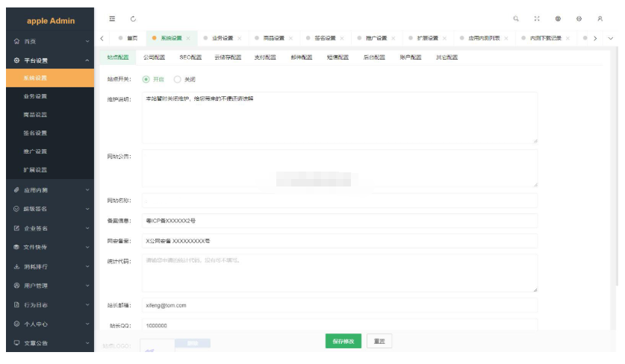Switch to the 公司配置 tab
Screen dimensions: 625x364
click(x=154, y=57)
